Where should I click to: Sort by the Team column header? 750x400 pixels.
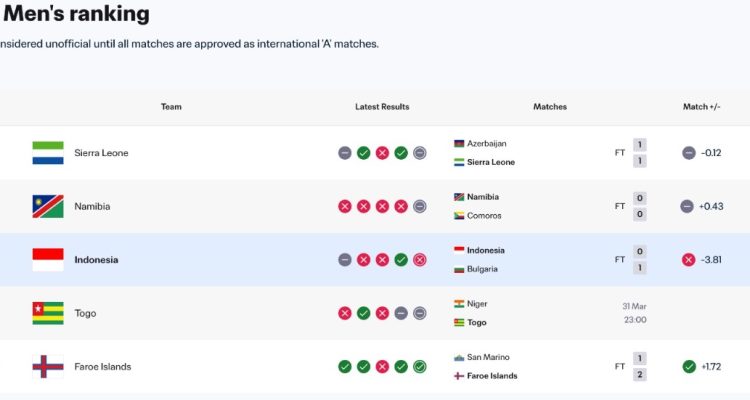click(171, 107)
